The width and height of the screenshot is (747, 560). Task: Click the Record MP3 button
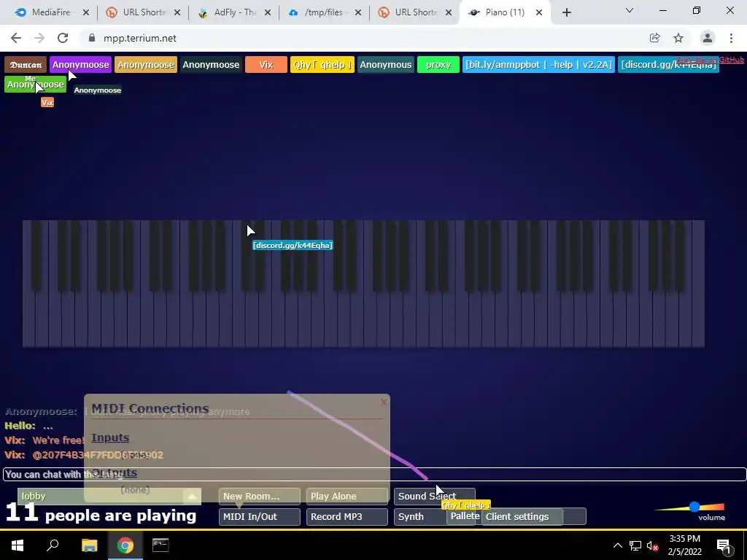347,517
